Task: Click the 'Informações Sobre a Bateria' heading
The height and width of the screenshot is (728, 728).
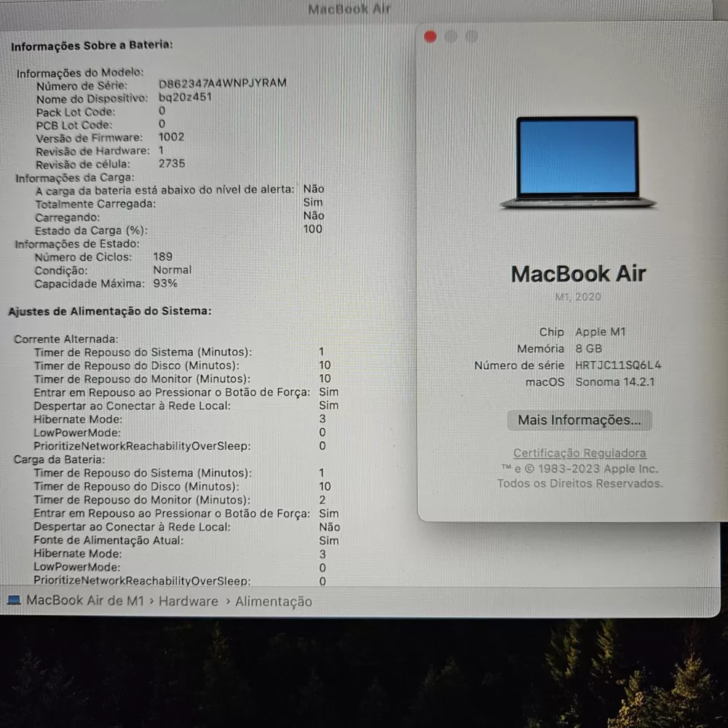Action: pos(92,45)
